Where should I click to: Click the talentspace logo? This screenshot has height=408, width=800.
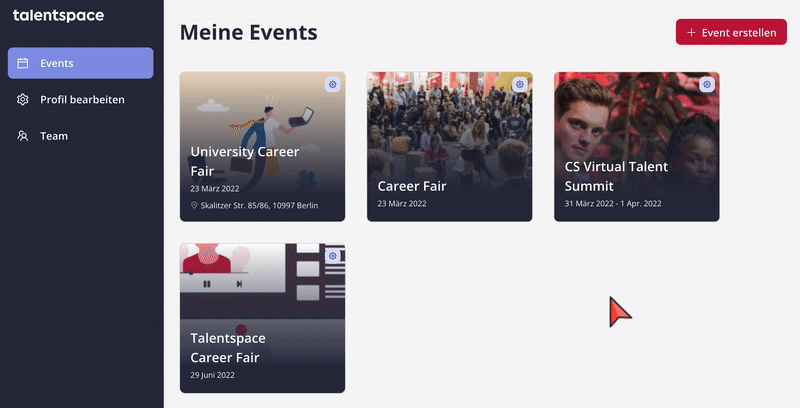[x=58, y=16]
